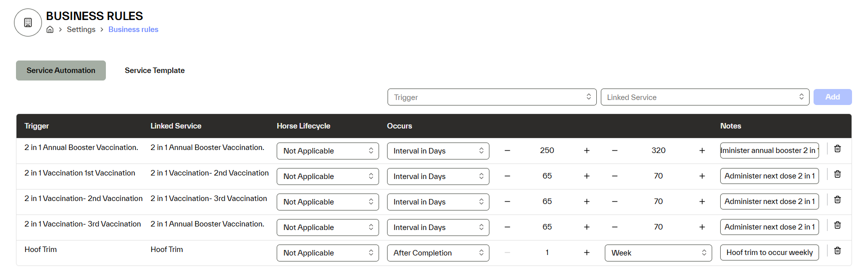Click the Add button
The image size is (868, 271).
tap(832, 97)
